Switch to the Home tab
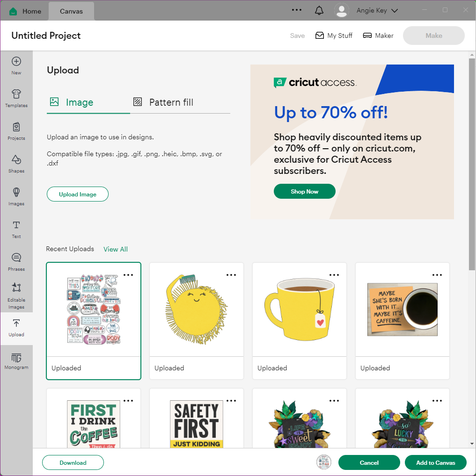476x476 pixels. [x=25, y=11]
